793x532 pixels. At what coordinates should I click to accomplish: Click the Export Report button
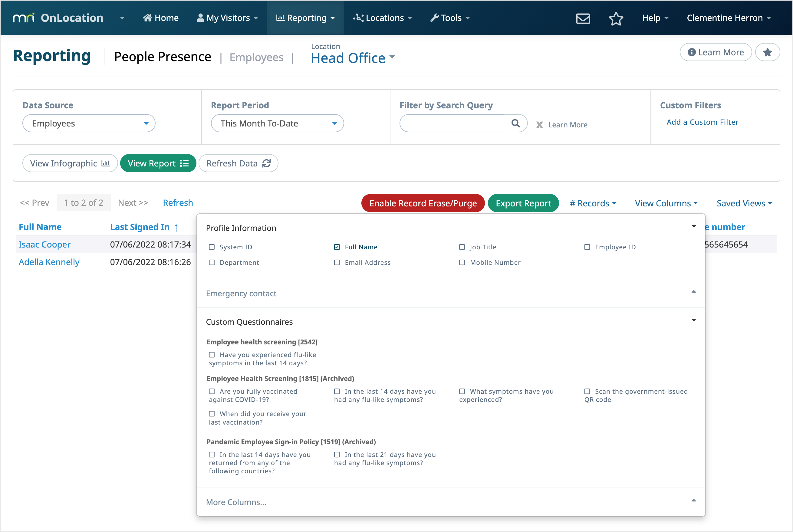[523, 203]
